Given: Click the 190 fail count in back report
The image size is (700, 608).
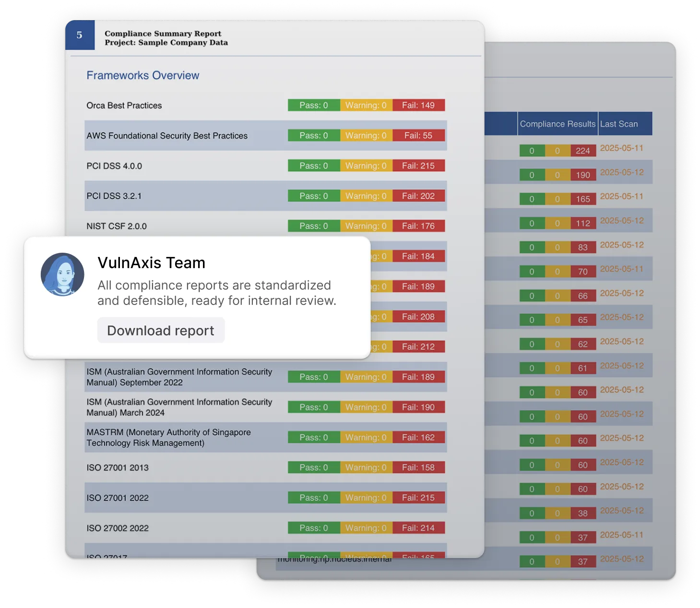Looking at the screenshot, I should (x=583, y=175).
